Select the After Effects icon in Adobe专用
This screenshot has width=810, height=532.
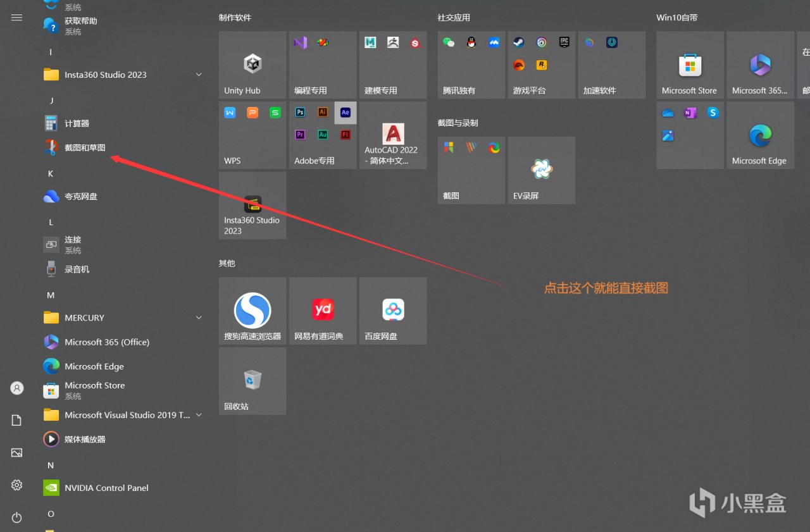pyautogui.click(x=346, y=113)
